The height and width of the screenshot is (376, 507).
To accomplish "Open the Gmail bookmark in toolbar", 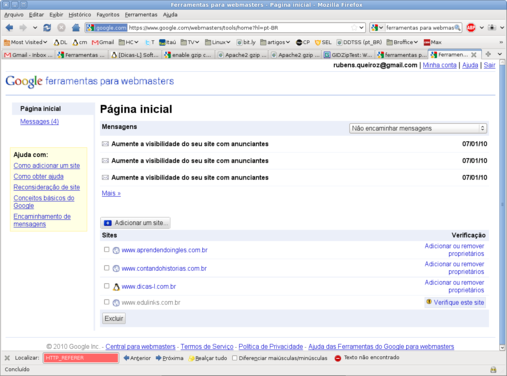I will tap(103, 42).
